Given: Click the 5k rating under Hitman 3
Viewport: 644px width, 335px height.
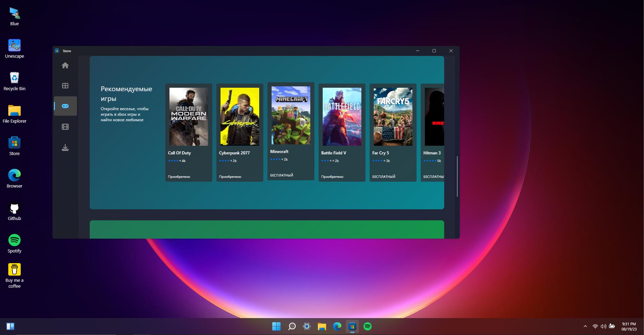Looking at the screenshot, I should (x=439, y=161).
